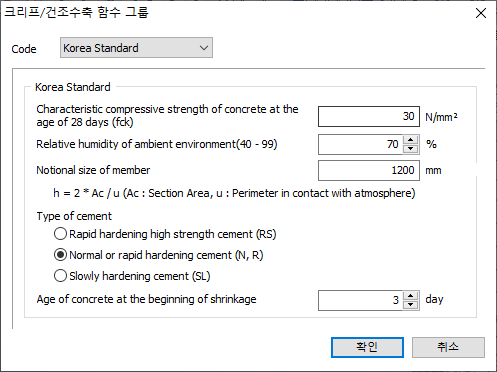Screen dimensions: 497x372
Task: Click the Normal or rapid hardening label text
Action: (x=166, y=255)
